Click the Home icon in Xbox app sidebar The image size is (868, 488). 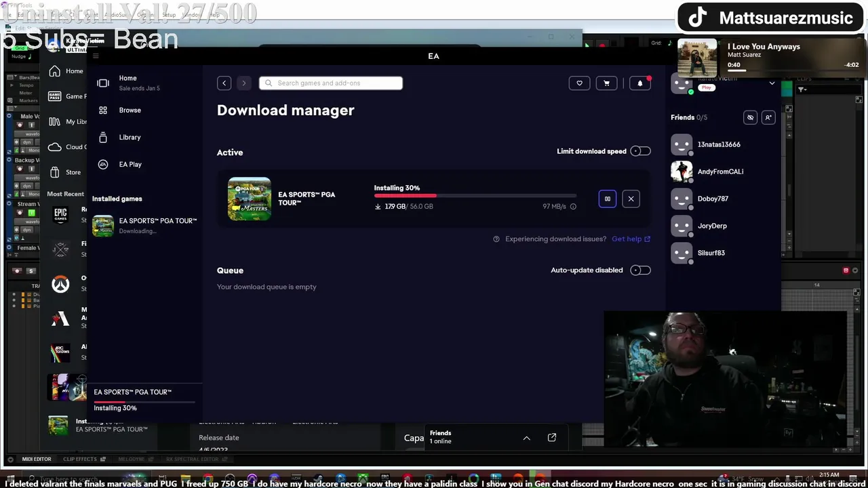[x=55, y=71]
